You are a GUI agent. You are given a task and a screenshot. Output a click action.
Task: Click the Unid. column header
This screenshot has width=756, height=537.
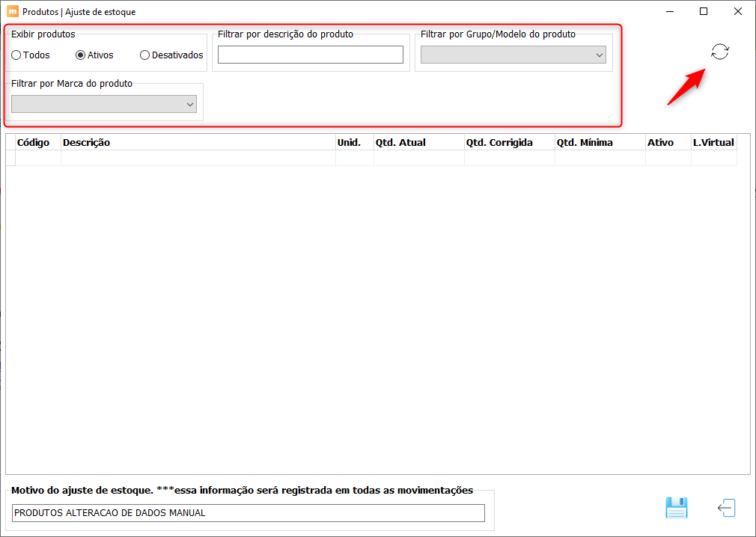pyautogui.click(x=354, y=143)
